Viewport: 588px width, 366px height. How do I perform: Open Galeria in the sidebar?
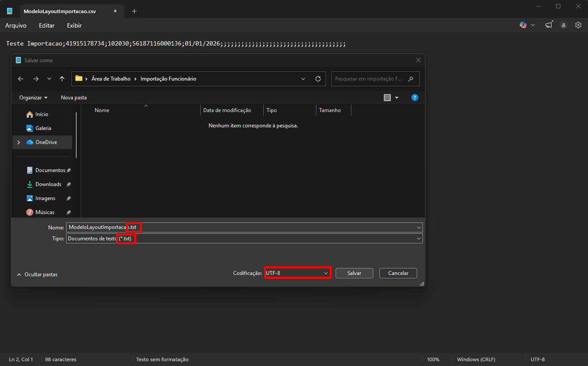pos(43,128)
